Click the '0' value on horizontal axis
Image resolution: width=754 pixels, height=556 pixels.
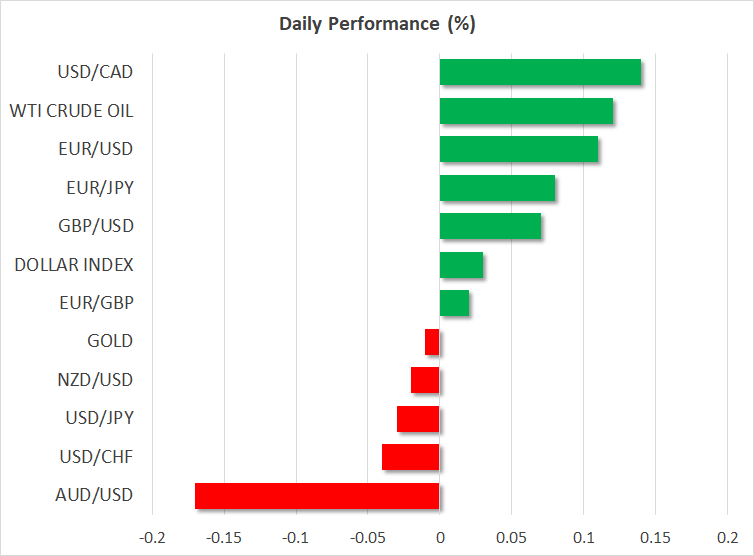[x=440, y=537]
